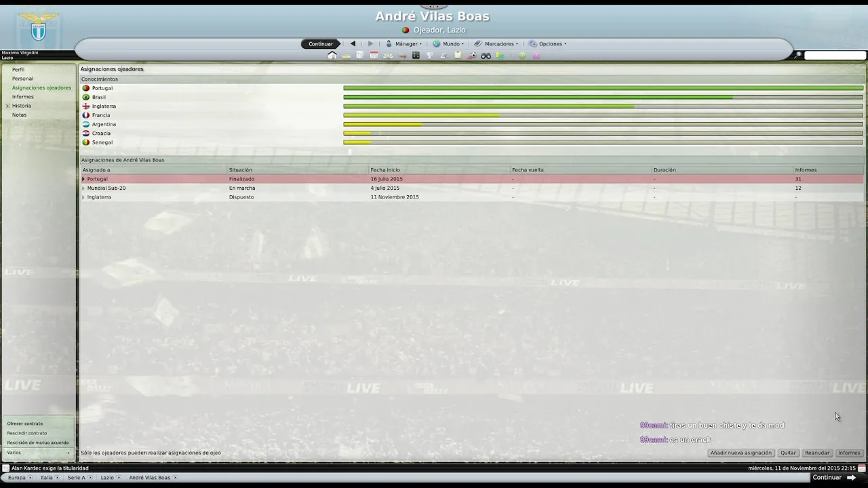Open the transfers arrow icon

(402, 56)
